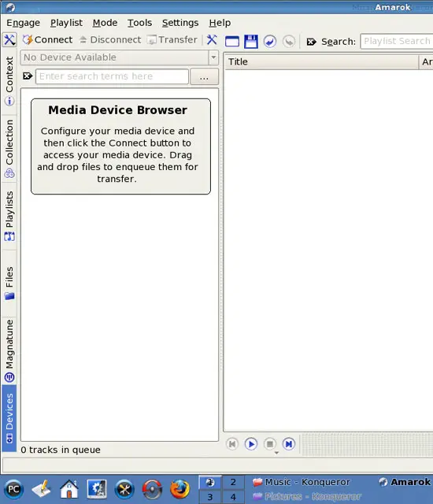433x504 pixels.
Task: Launch Firefox from the taskbar
Action: pyautogui.click(x=179, y=490)
